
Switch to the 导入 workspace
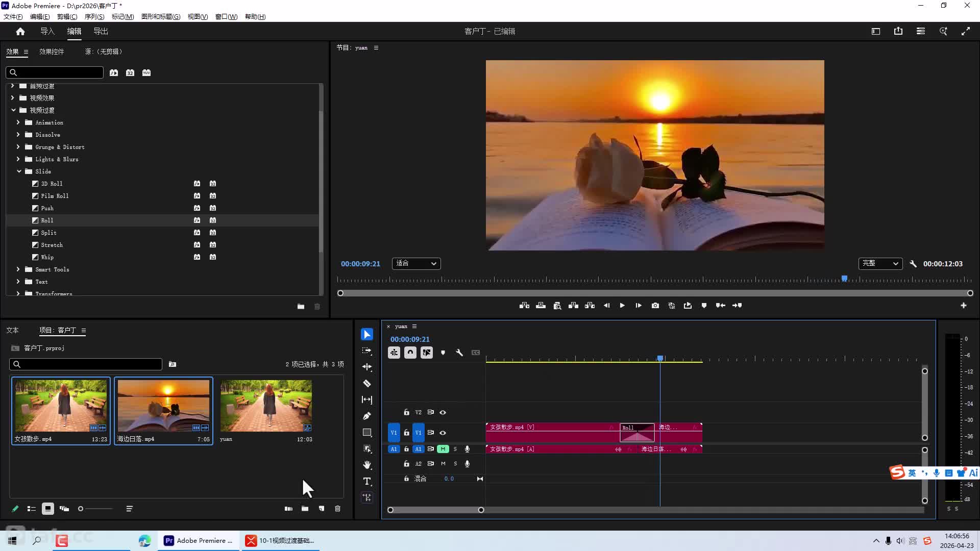click(47, 32)
